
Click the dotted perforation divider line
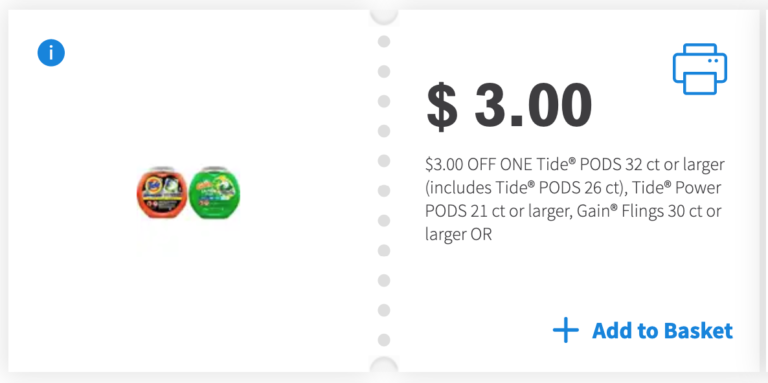(x=384, y=191)
